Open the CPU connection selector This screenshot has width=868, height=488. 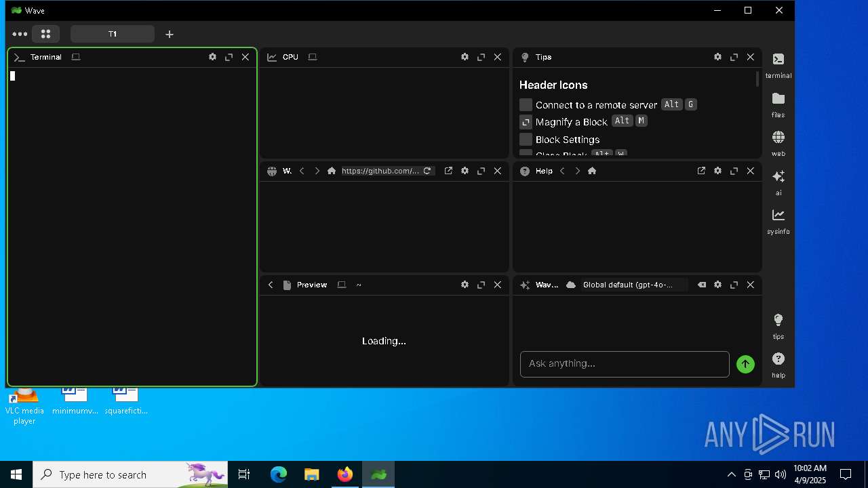[x=313, y=57]
